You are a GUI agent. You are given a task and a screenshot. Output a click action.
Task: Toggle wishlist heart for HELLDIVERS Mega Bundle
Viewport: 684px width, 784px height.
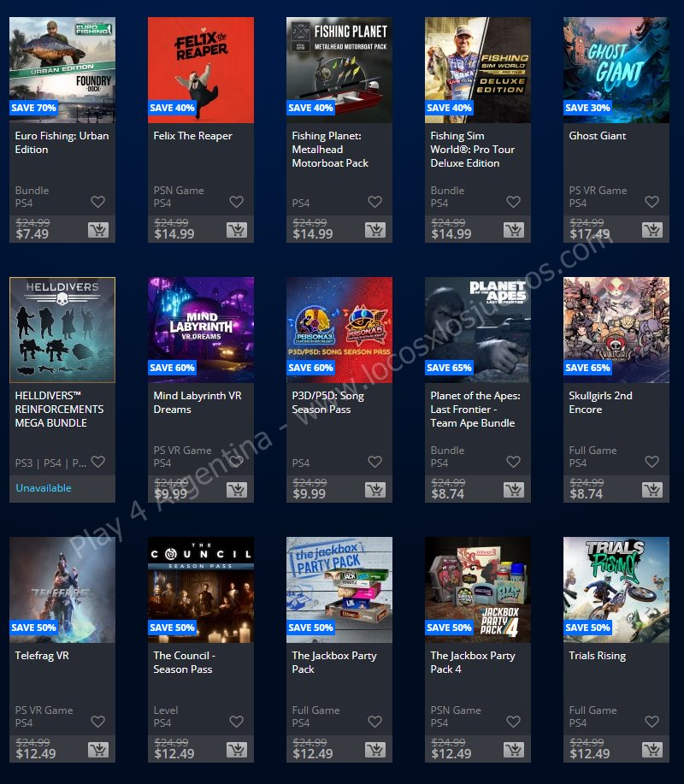[98, 462]
